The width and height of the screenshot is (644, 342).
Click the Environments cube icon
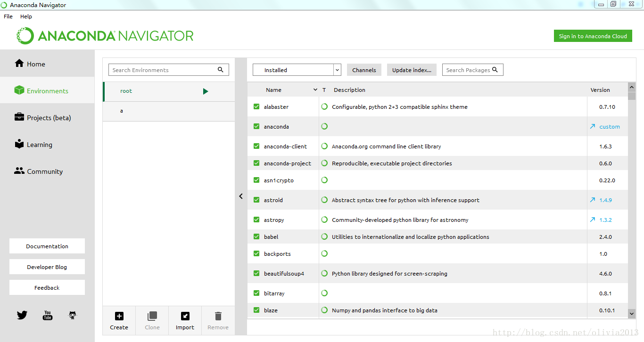tap(19, 90)
